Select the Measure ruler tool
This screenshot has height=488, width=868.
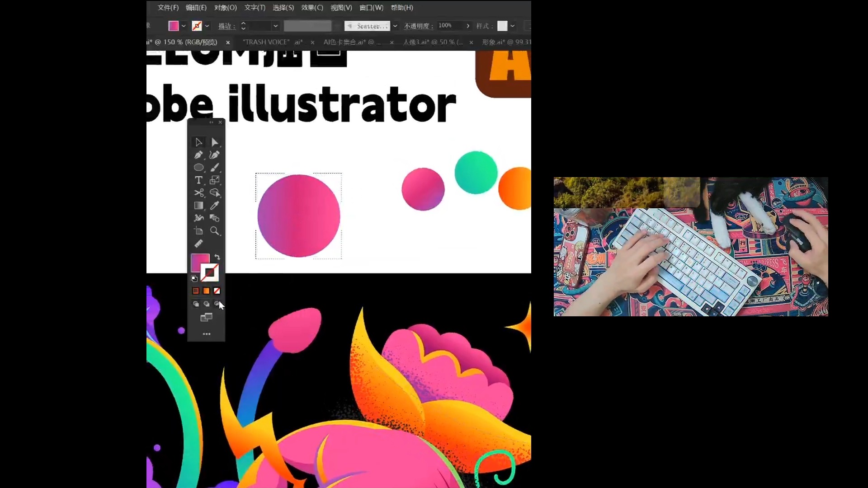[x=198, y=244]
